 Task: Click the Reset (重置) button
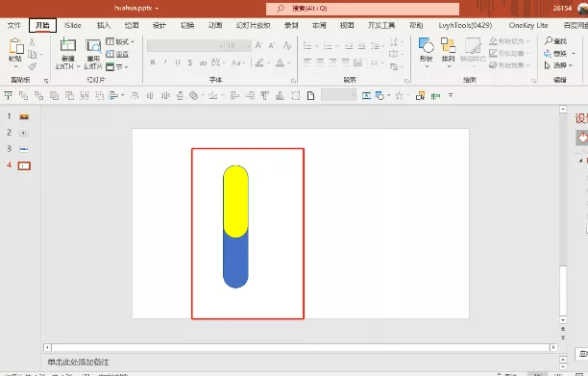(117, 55)
